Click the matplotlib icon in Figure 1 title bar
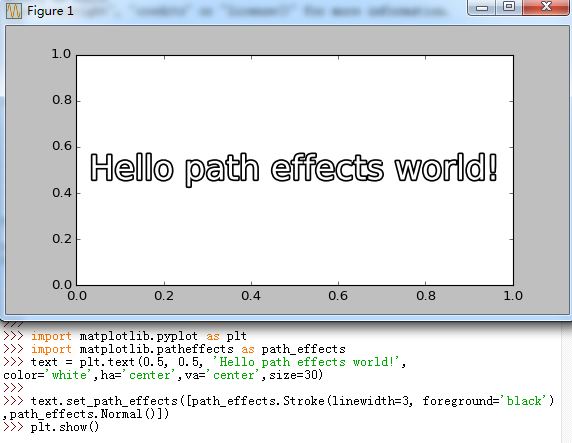The image size is (572, 443). click(x=13, y=11)
